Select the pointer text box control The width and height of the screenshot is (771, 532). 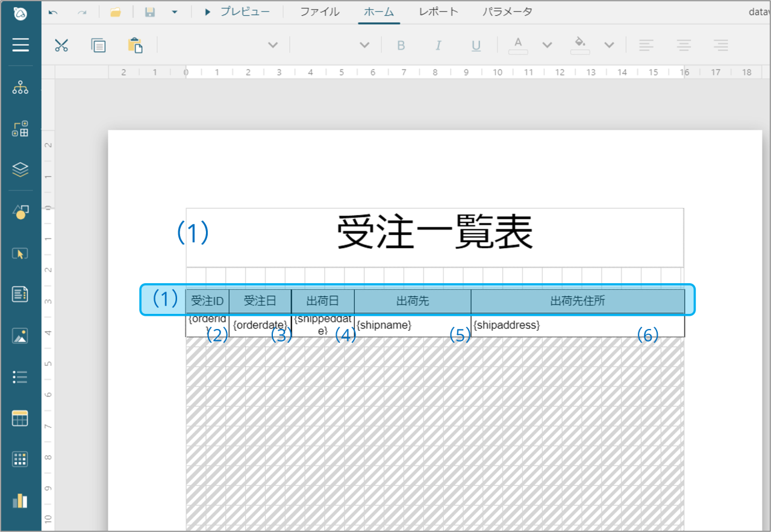click(20, 254)
